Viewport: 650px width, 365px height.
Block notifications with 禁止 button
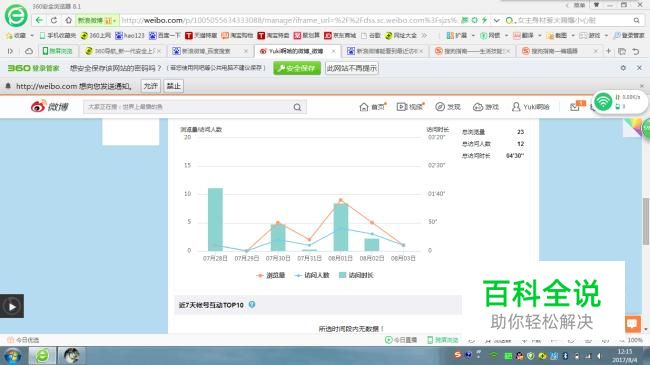click(174, 86)
